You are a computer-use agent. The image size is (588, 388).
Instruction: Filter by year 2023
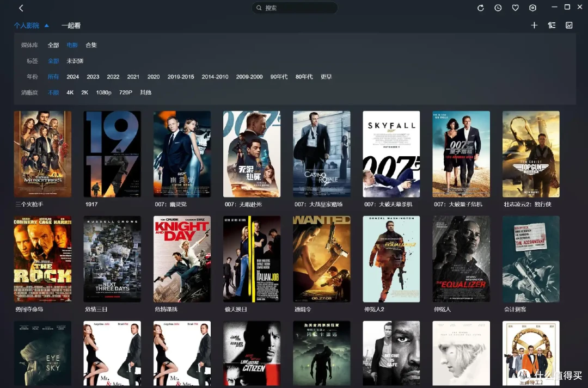coord(93,77)
